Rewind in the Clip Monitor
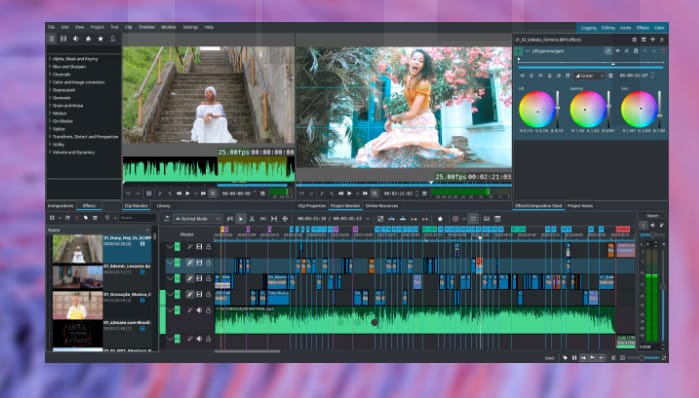Image resolution: width=699 pixels, height=398 pixels. [x=179, y=193]
